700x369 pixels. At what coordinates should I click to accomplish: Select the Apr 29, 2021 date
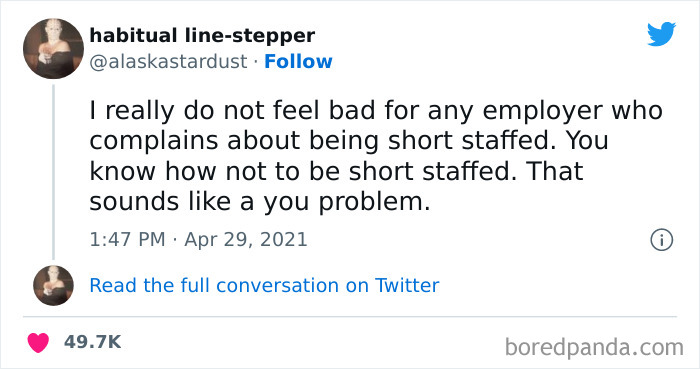click(246, 240)
